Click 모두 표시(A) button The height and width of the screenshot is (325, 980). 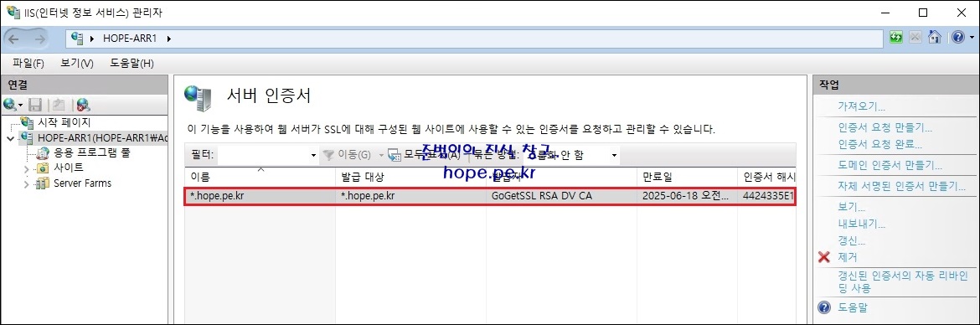click(x=424, y=155)
